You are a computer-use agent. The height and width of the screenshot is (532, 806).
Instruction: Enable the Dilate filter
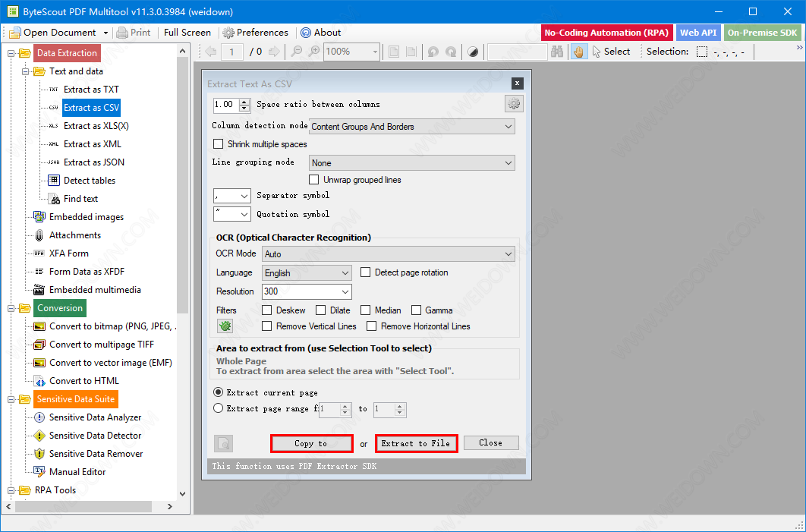(321, 310)
